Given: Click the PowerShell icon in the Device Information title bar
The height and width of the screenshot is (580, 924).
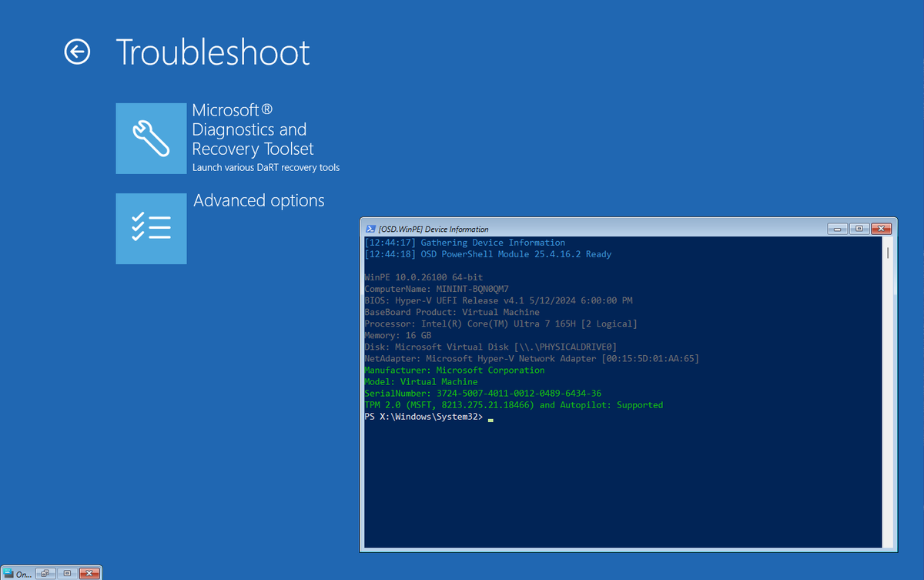Looking at the screenshot, I should point(370,229).
